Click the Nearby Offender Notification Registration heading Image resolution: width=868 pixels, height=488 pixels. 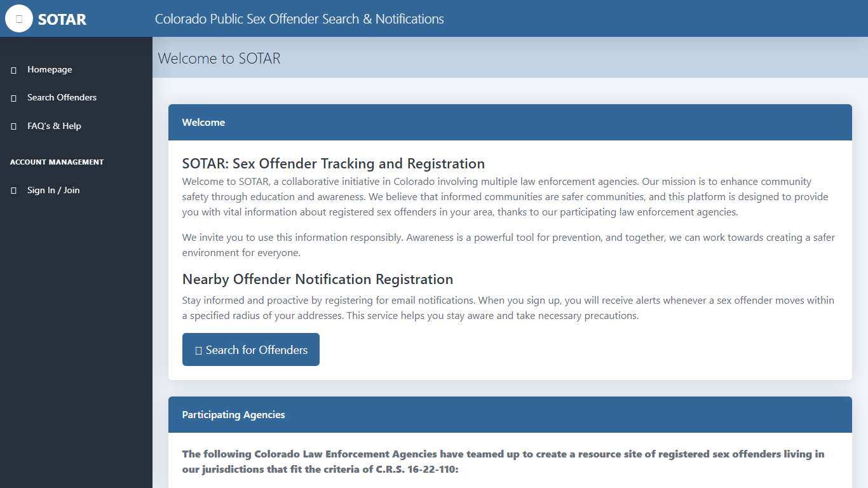click(x=317, y=279)
